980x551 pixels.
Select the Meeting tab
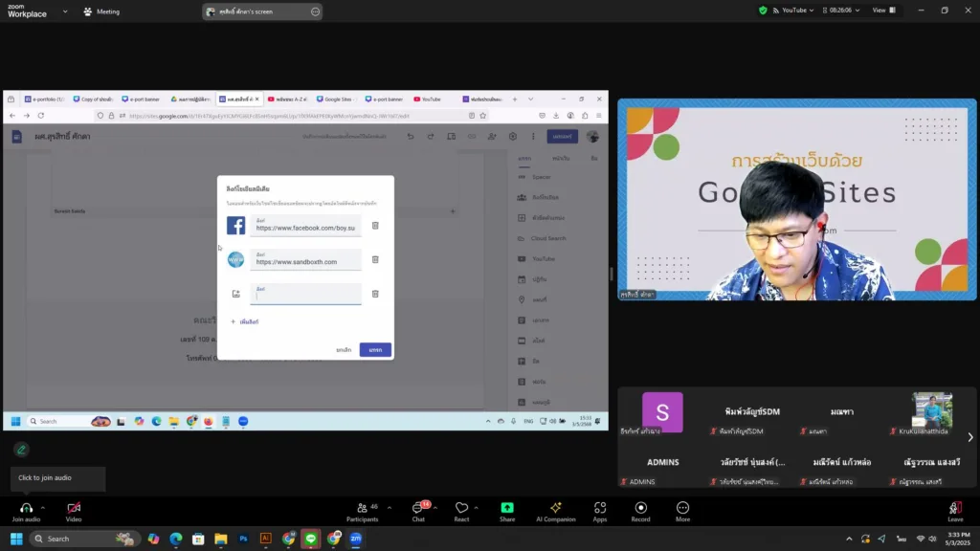click(101, 11)
